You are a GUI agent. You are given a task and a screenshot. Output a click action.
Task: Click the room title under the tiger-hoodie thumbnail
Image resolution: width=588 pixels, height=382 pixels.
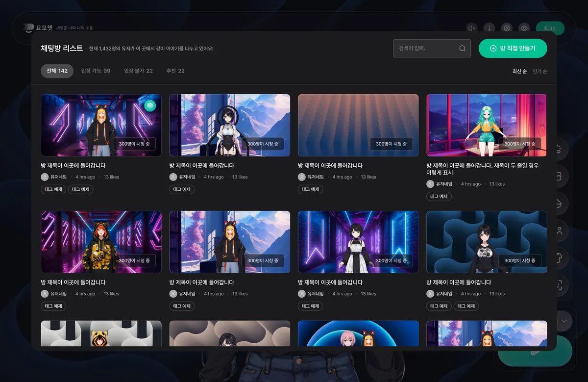(73, 282)
